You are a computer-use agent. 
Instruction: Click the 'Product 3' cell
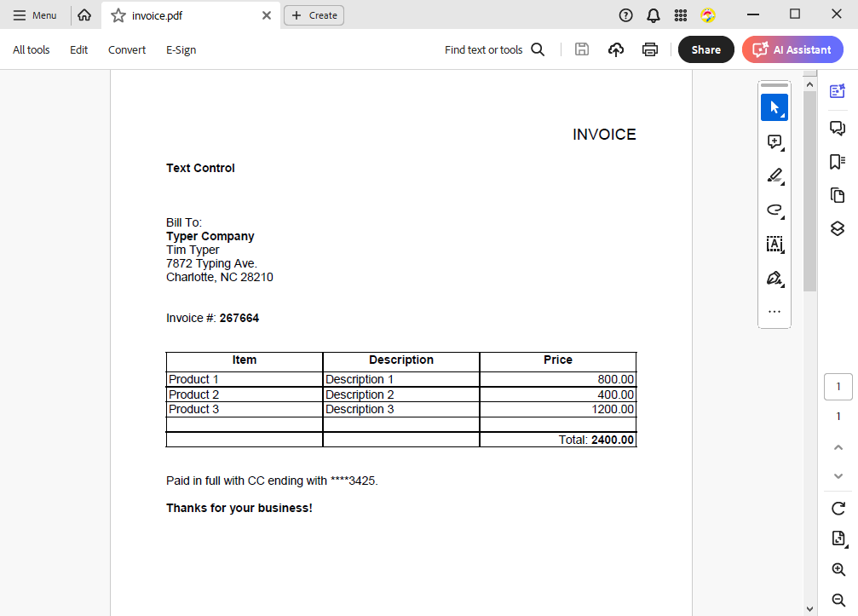coord(244,410)
